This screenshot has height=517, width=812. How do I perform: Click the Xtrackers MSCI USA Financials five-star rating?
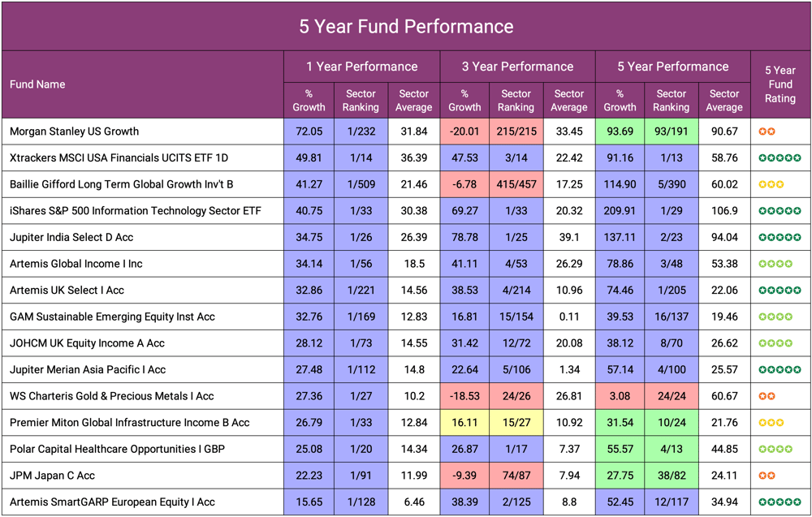point(780,158)
